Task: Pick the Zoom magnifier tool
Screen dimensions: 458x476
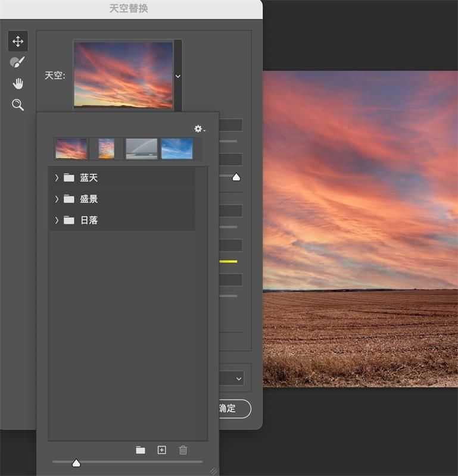Action: [x=18, y=105]
